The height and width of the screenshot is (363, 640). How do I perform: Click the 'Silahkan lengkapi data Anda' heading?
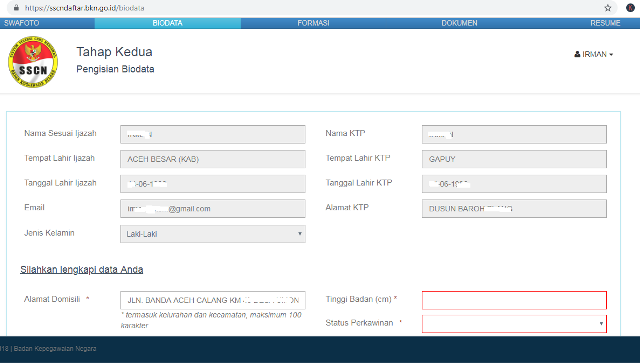[x=82, y=269]
